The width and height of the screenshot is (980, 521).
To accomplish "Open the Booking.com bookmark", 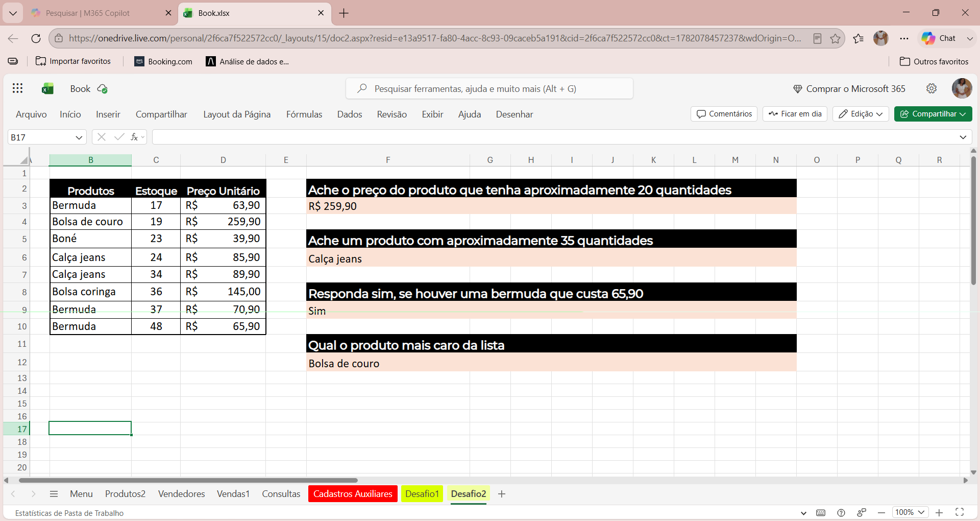I will point(163,61).
